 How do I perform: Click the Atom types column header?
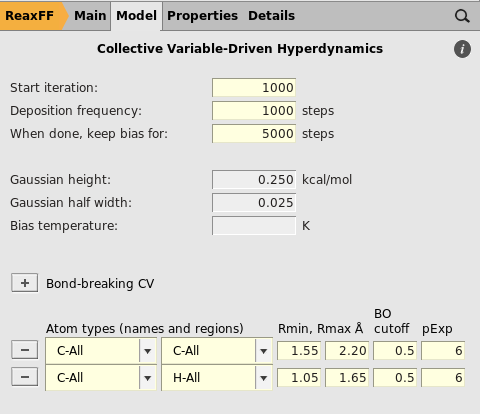click(145, 329)
